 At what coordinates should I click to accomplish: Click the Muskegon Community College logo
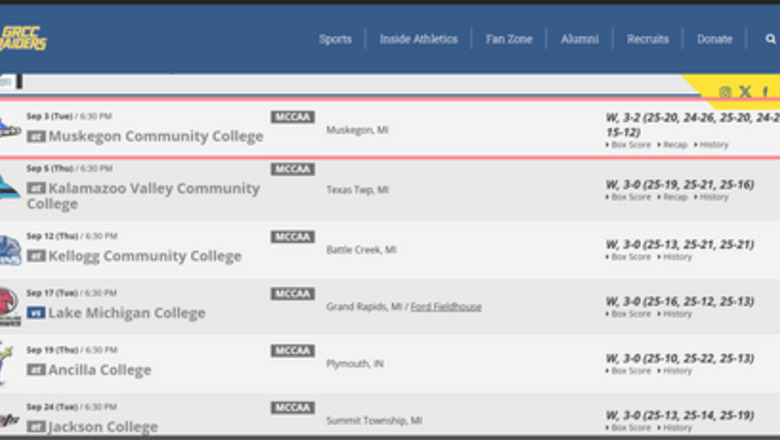9,128
